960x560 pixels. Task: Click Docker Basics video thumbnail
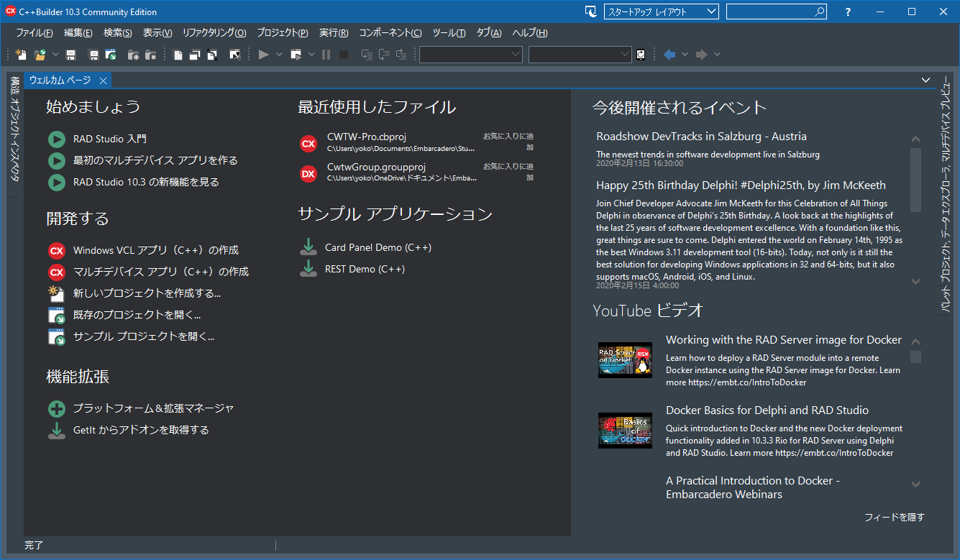(625, 431)
